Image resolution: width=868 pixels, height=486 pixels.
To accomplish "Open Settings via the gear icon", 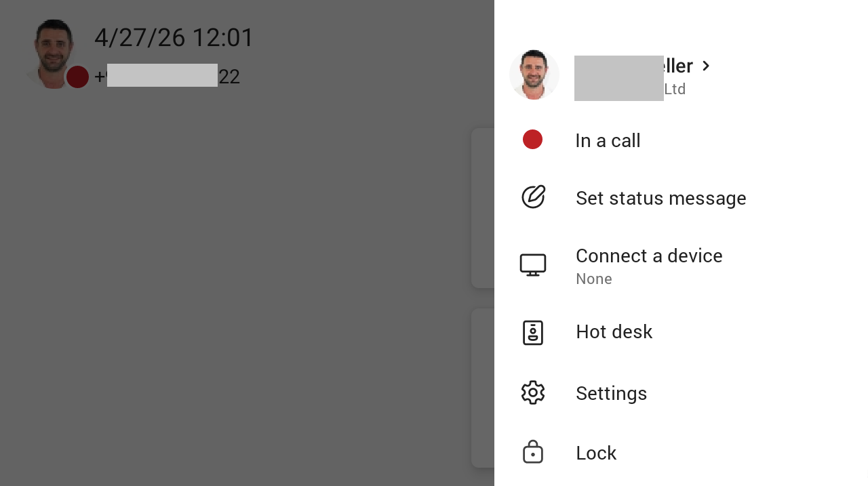I will 533,392.
